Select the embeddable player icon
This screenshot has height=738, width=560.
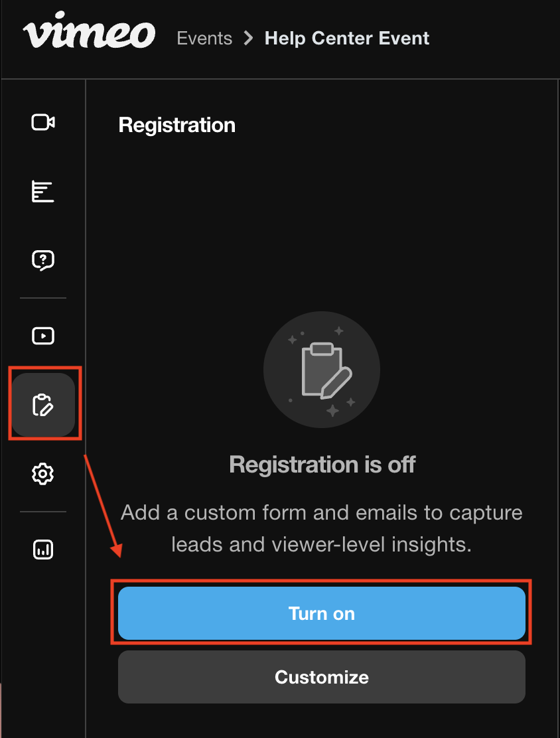pos(42,336)
